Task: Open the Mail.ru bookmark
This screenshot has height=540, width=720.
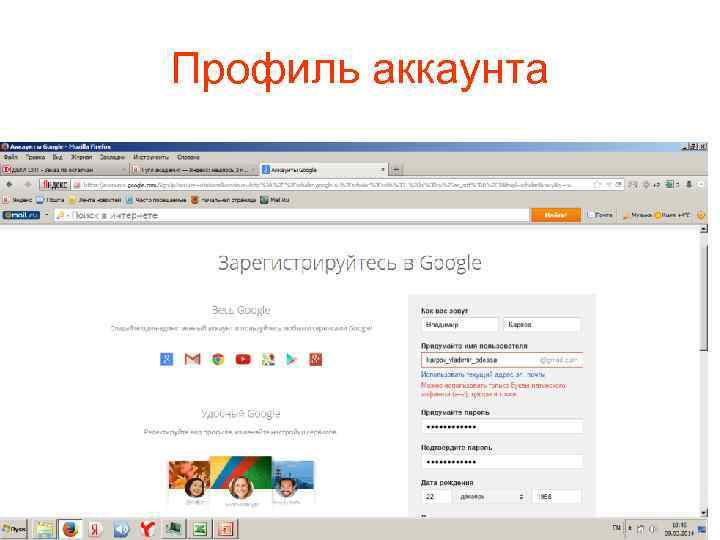Action: [x=275, y=200]
